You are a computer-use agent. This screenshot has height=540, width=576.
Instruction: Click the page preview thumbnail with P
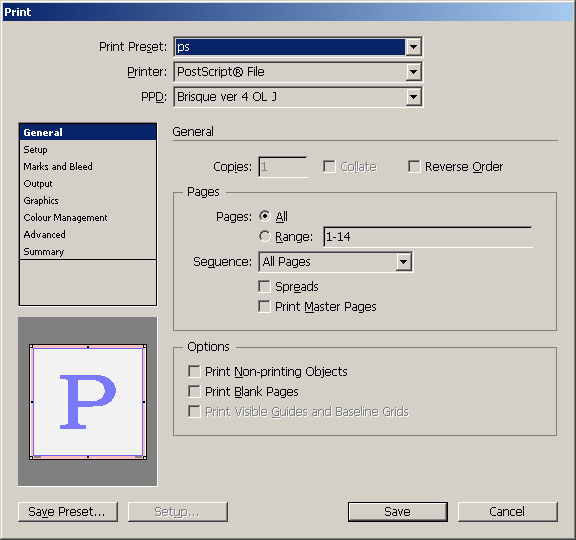pos(88,402)
